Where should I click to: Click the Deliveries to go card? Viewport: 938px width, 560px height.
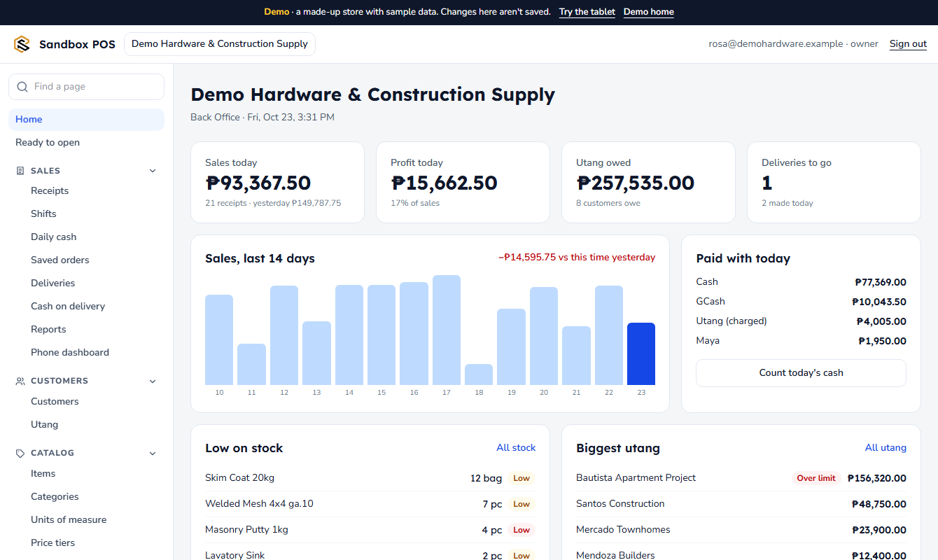[x=834, y=183]
